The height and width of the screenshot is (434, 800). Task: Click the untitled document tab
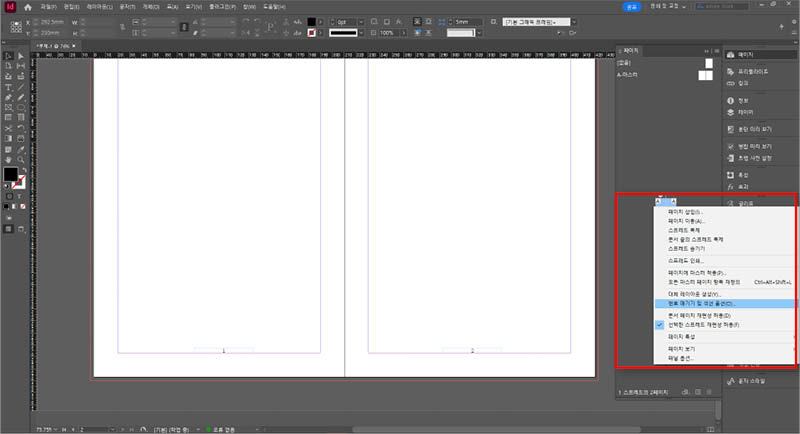coord(53,46)
